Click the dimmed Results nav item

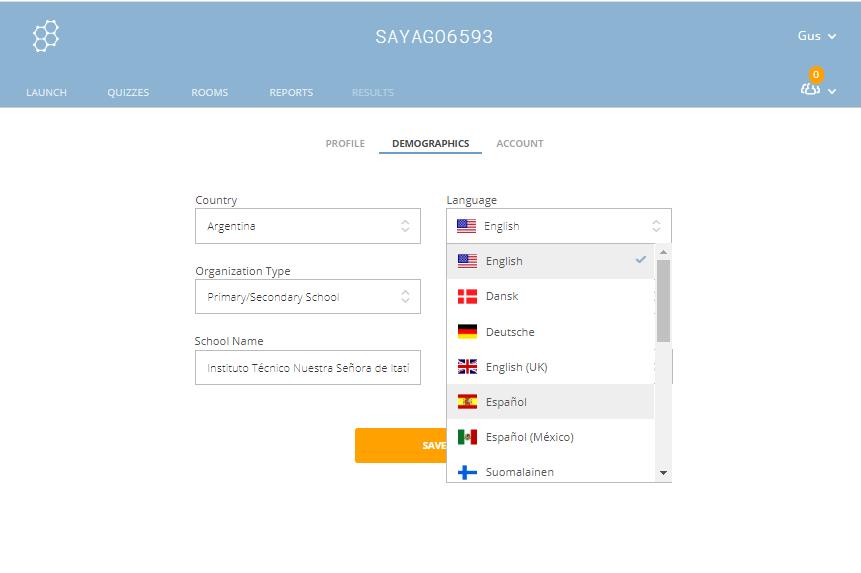(373, 92)
